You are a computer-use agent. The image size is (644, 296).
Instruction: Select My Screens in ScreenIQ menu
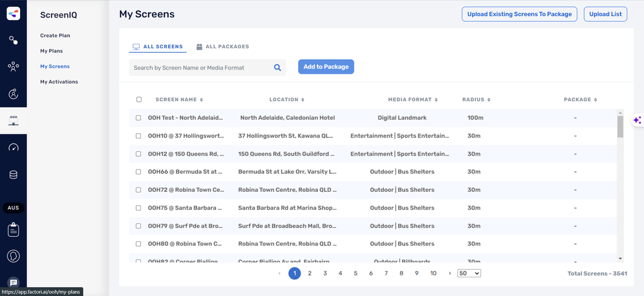(x=55, y=66)
